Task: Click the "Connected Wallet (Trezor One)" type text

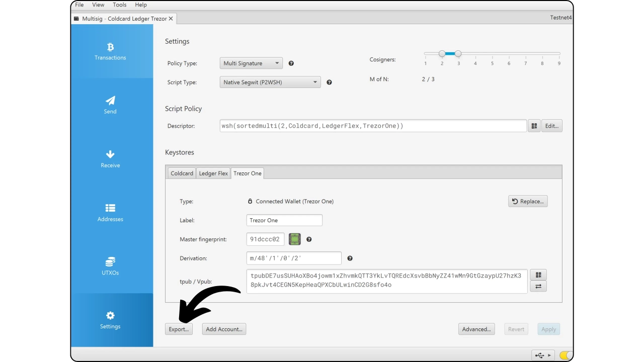Action: tap(295, 201)
